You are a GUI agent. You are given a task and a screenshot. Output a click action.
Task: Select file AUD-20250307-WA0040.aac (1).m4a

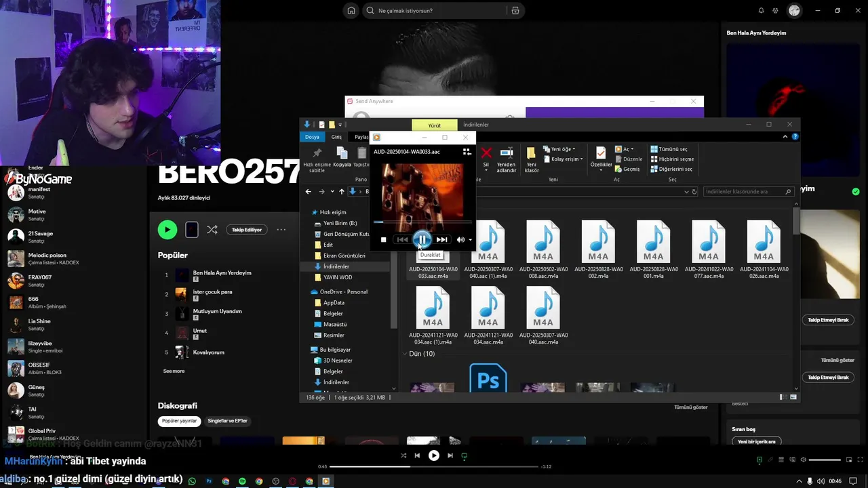click(x=488, y=250)
